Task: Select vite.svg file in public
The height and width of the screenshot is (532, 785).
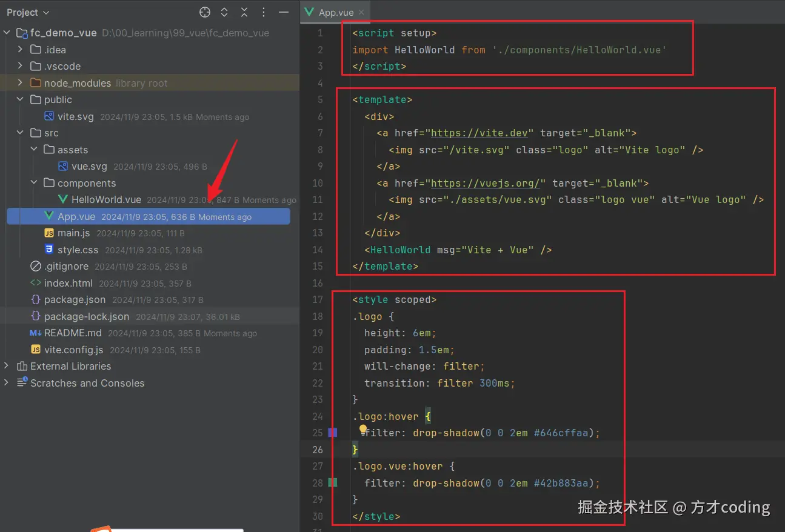Action: tap(76, 116)
